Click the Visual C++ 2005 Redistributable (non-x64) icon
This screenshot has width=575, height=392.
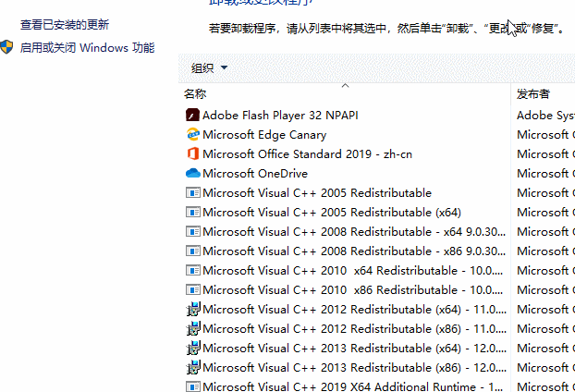[x=192, y=193]
